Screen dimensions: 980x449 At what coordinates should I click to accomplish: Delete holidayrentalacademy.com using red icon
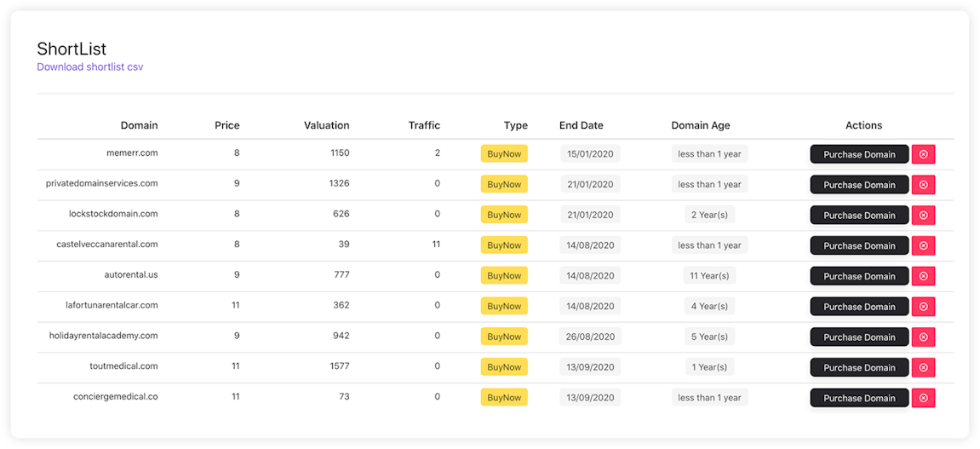(923, 337)
